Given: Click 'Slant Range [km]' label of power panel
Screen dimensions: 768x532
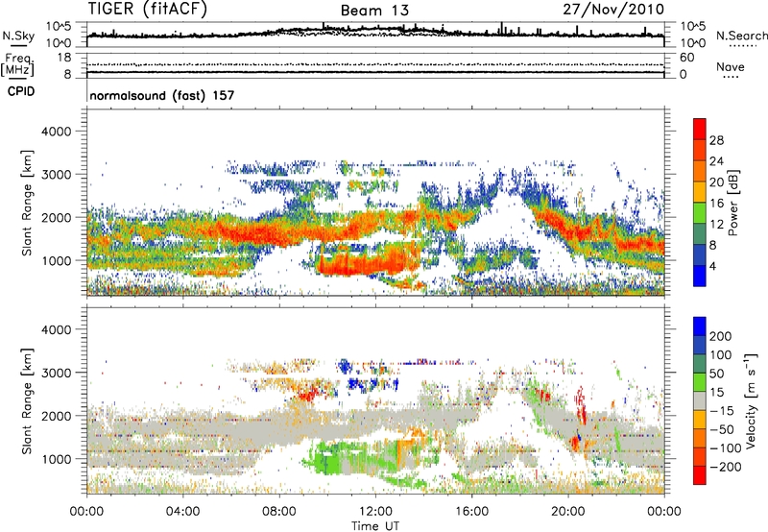Looking at the screenshot, I should [27, 203].
